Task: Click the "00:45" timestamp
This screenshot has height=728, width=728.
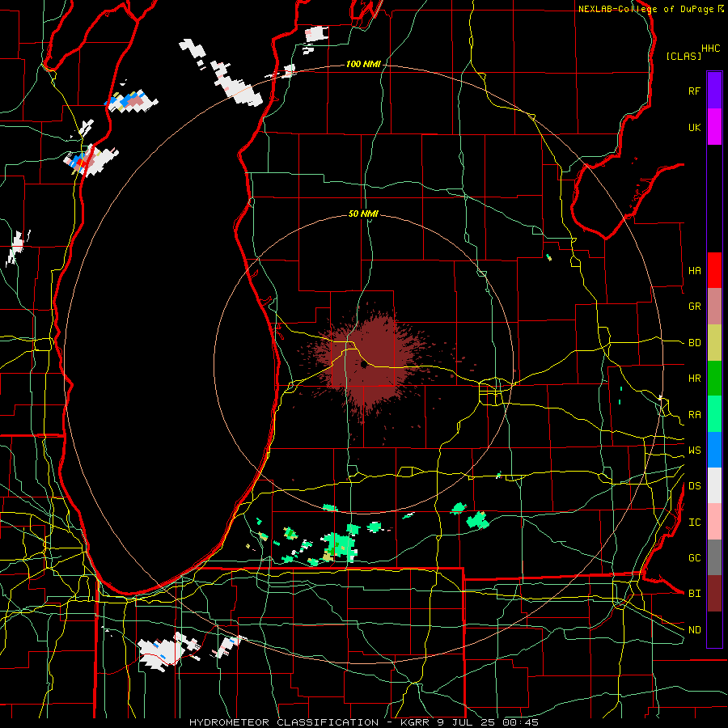Action: 520,722
